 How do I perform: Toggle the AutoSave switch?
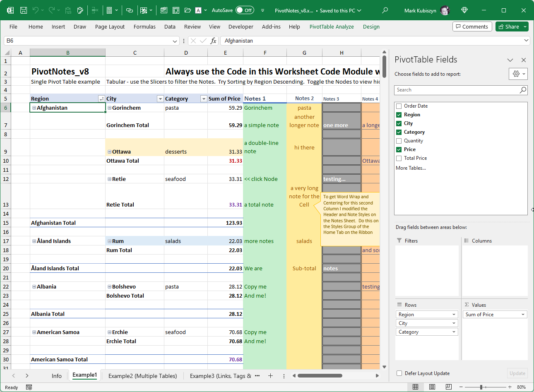244,10
